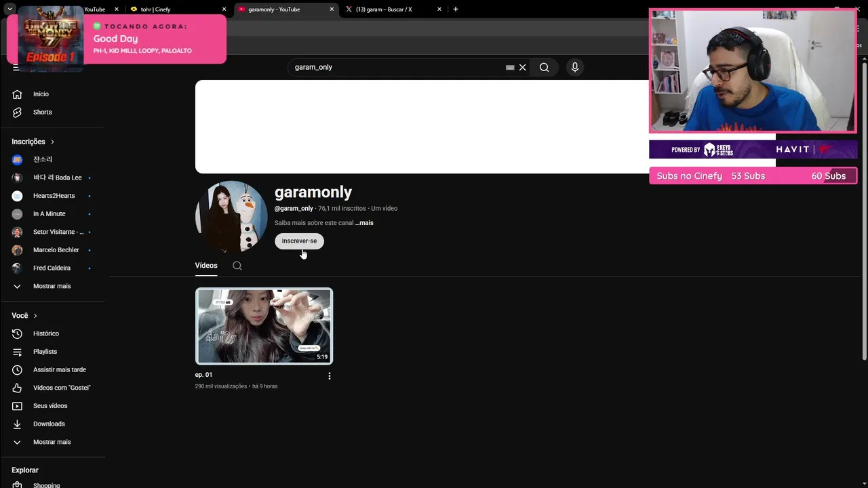This screenshot has width=868, height=488.
Task: Search within channel magnifier icon
Action: click(x=237, y=266)
